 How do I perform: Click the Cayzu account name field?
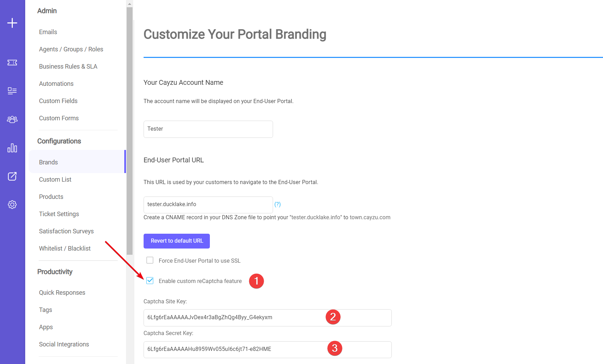click(x=208, y=129)
